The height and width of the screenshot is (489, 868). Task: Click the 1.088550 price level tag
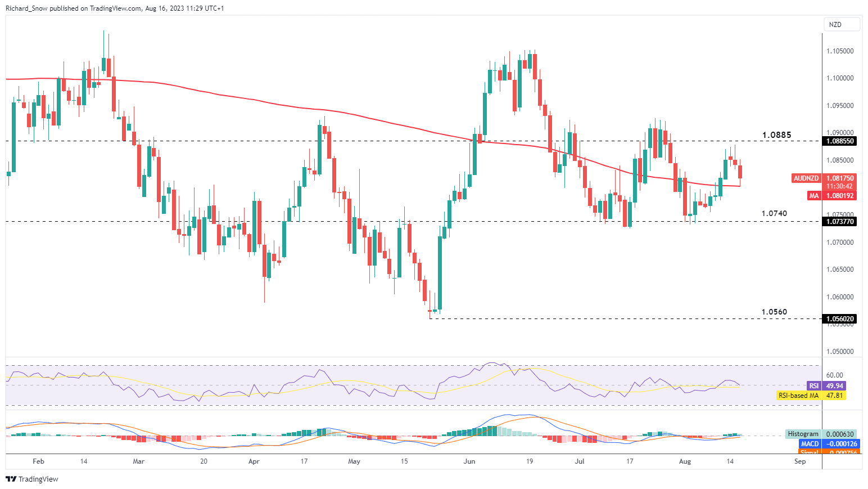click(x=840, y=141)
